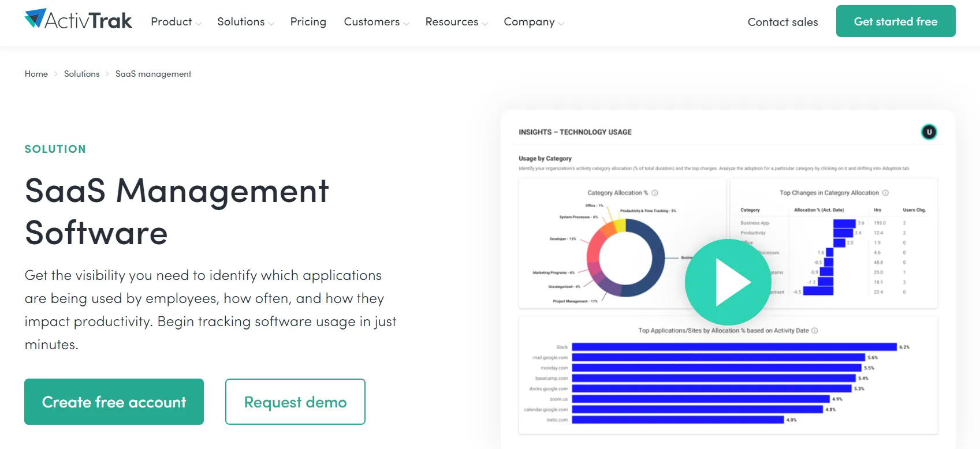Open the Product navigation item
980x449 pixels.
coord(171,22)
